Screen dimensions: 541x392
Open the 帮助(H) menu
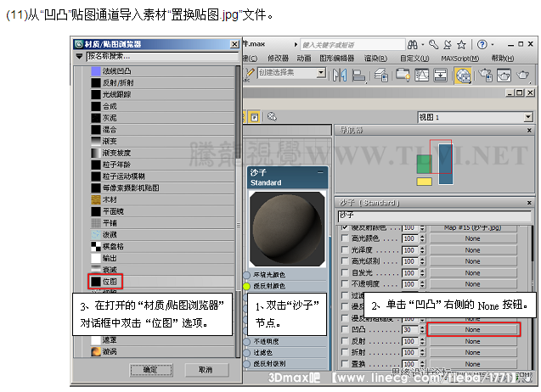coord(503,59)
